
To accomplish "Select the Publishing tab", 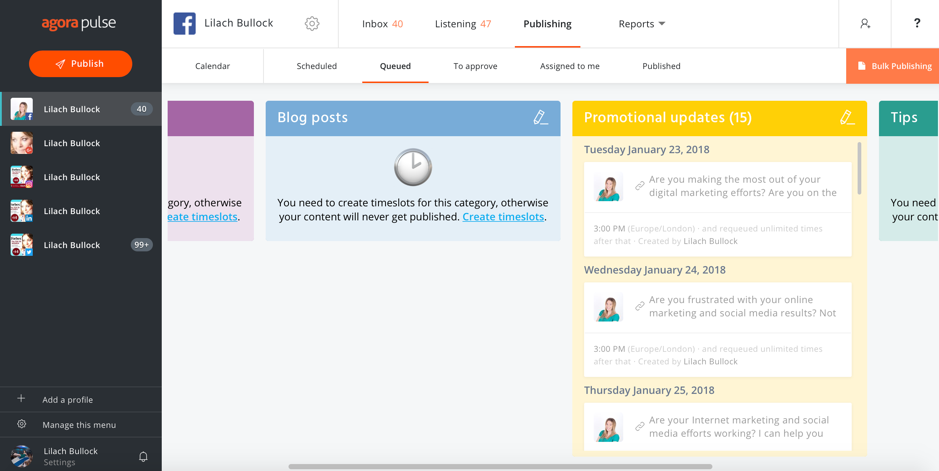I will [547, 24].
